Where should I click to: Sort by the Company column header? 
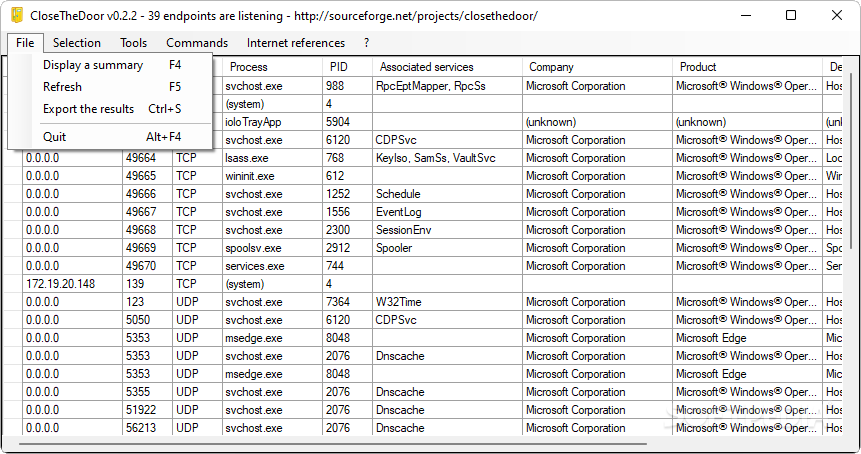pos(597,67)
